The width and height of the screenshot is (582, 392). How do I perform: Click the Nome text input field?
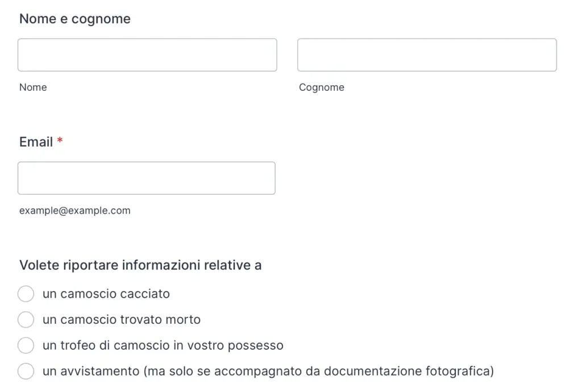pyautogui.click(x=147, y=55)
